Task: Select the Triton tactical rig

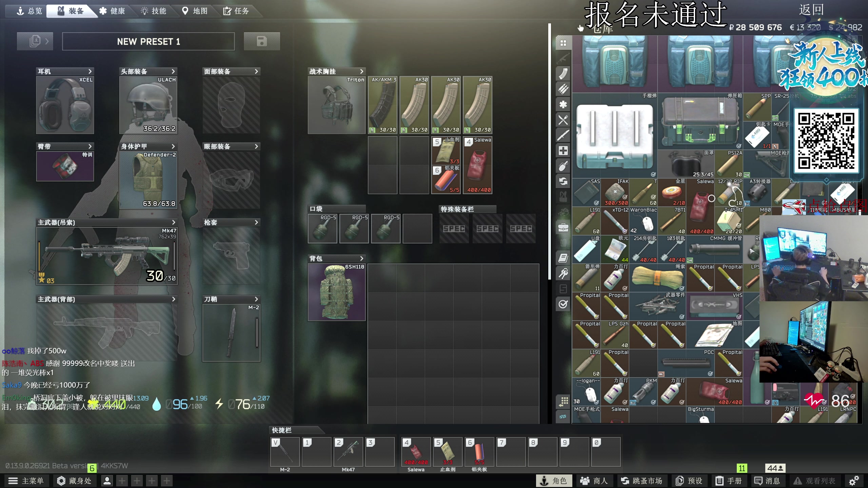Action: [336, 105]
